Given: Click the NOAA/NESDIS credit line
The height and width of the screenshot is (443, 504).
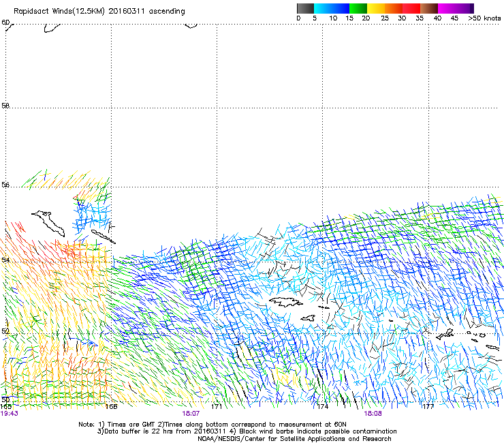Looking at the screenshot, I should [294, 439].
